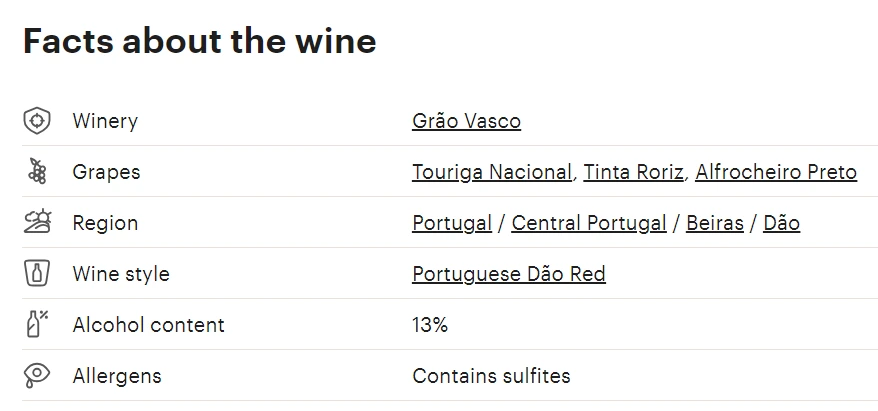Image resolution: width=878 pixels, height=411 pixels.
Task: Click the 'Allergens' row label
Action: click(x=117, y=376)
